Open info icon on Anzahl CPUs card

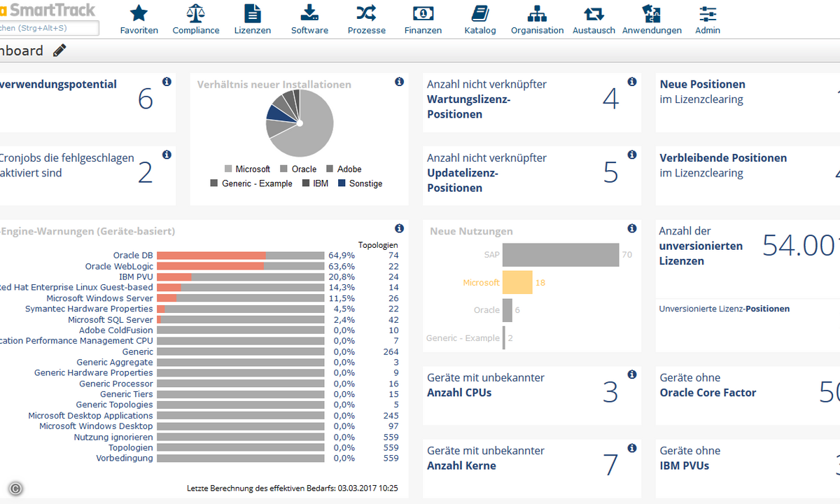click(632, 374)
